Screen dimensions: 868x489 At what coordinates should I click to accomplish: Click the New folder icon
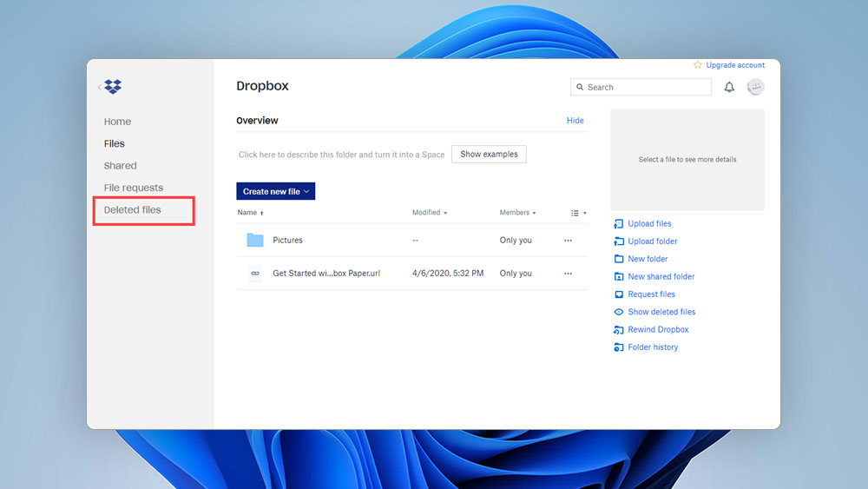click(618, 259)
